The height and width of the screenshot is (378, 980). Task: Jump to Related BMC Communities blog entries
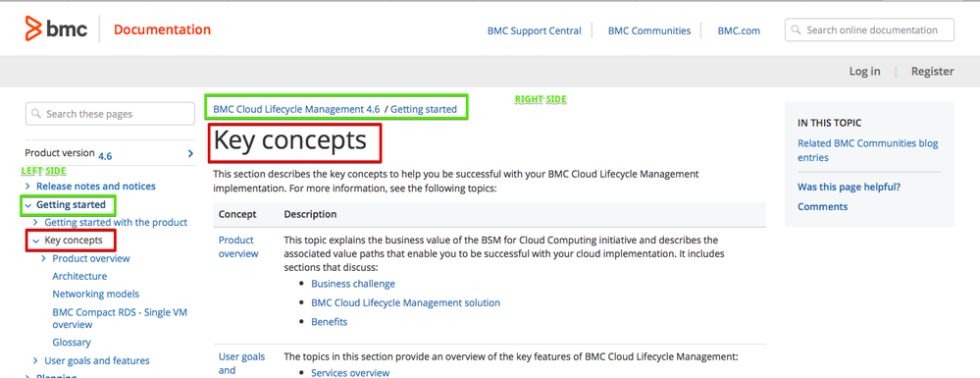tap(867, 150)
